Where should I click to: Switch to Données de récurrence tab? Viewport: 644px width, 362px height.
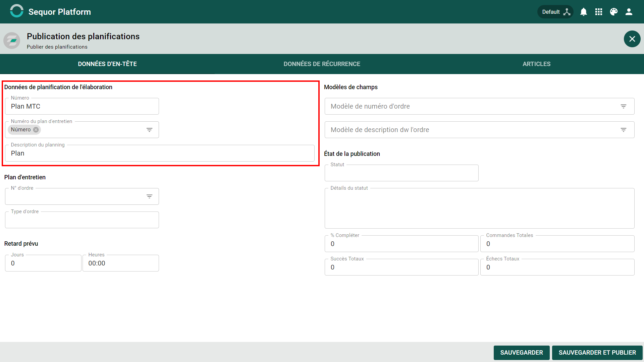[322, 64]
